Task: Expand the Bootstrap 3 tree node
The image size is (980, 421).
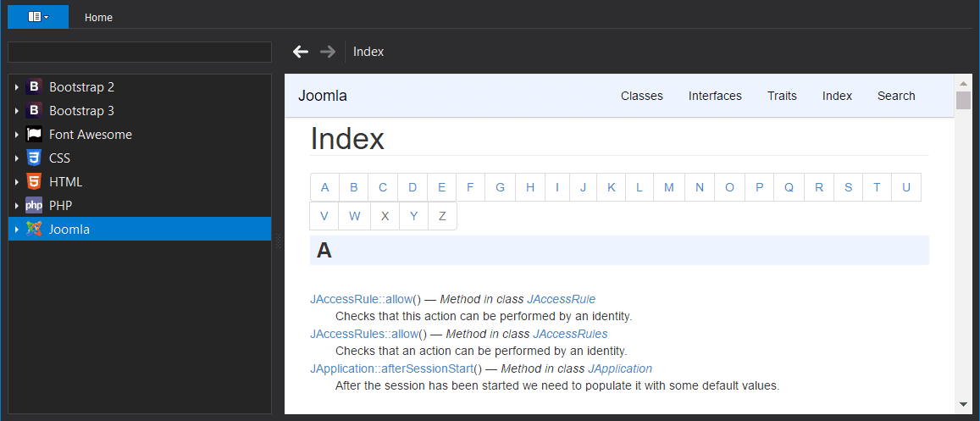Action: click(x=16, y=111)
